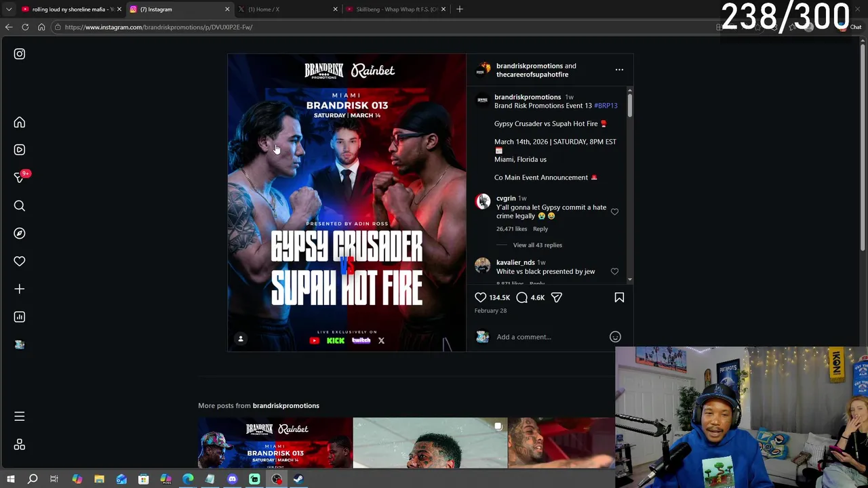Screen dimensions: 868x488
Task: Open a new browser tab
Action: (460, 9)
